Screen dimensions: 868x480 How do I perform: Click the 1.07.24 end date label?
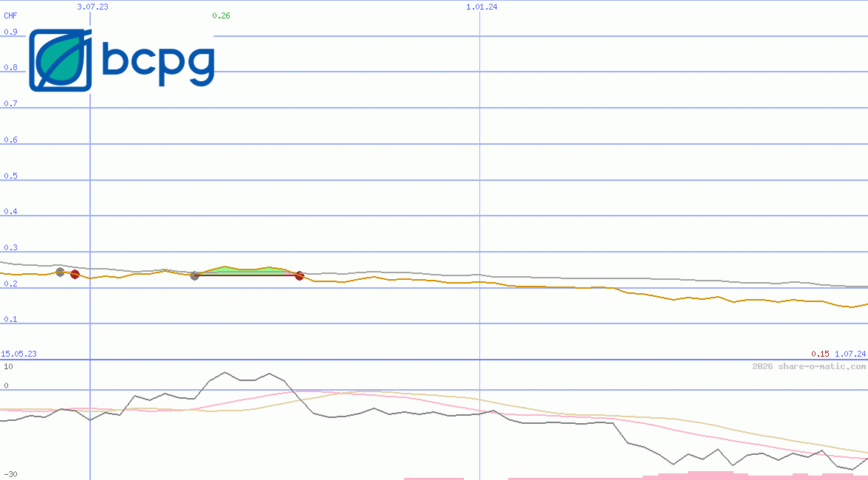click(x=850, y=354)
